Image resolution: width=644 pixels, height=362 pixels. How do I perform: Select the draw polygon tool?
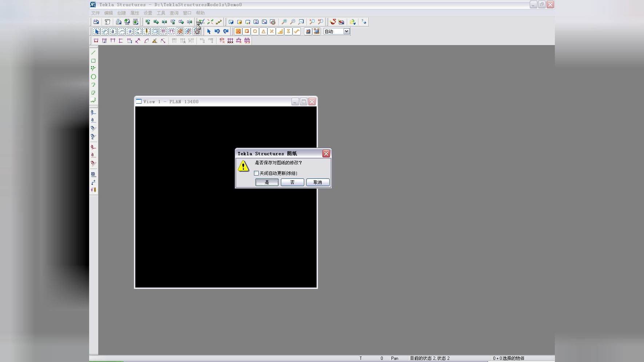tap(94, 93)
